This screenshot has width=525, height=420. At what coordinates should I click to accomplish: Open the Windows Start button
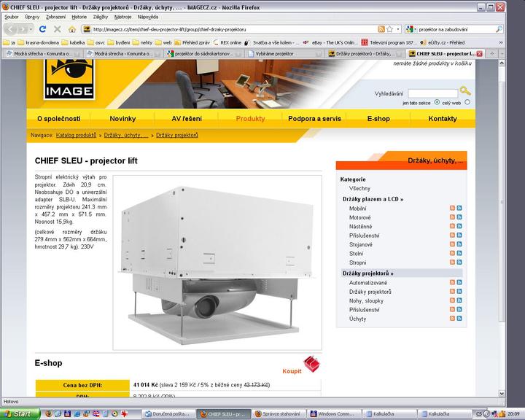(19, 413)
